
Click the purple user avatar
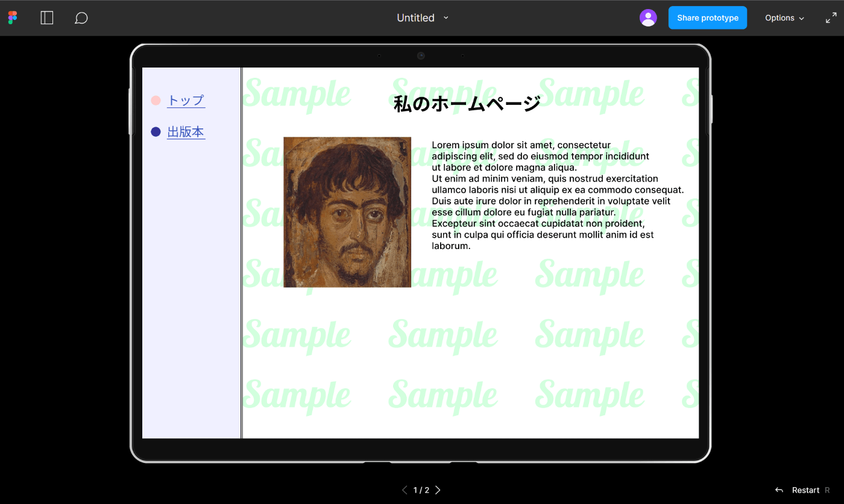coord(648,18)
